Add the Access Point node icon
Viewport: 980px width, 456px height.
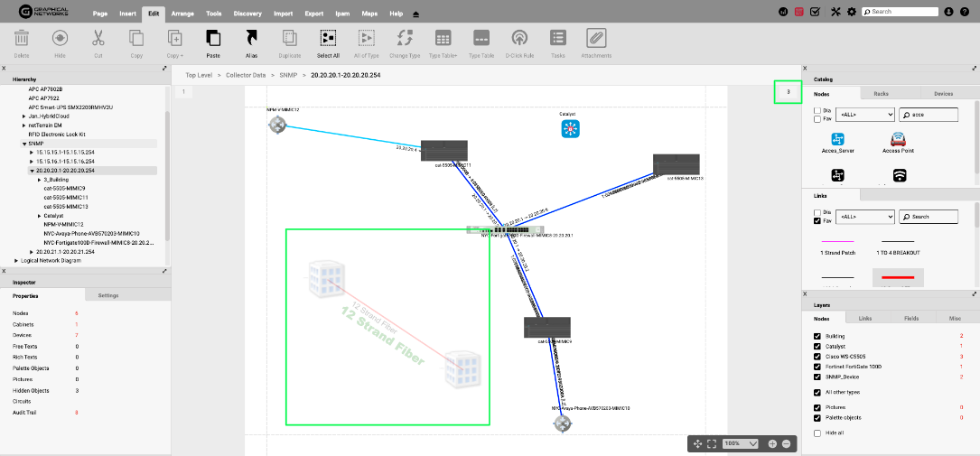tap(898, 140)
